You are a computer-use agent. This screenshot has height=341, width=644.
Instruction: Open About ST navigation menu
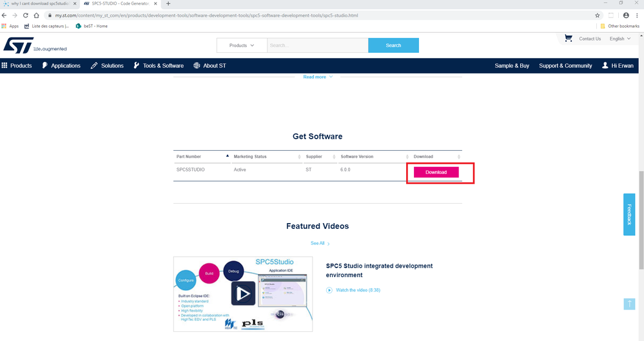(210, 66)
